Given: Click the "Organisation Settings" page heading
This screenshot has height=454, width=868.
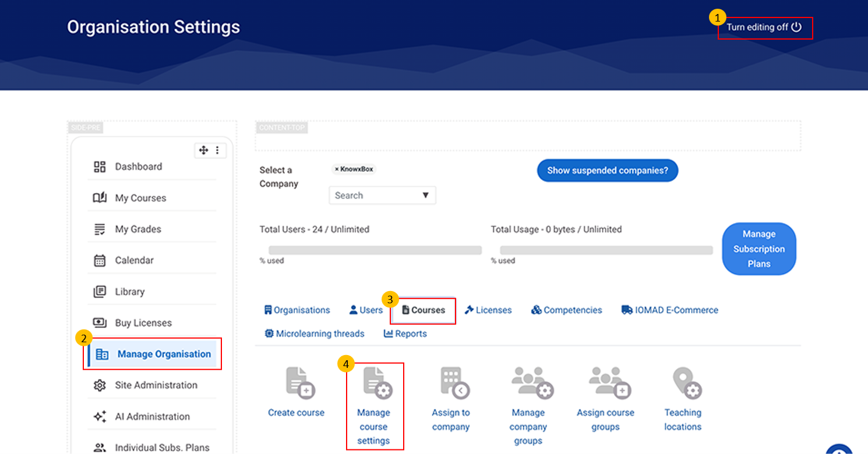Looking at the screenshot, I should 154,27.
